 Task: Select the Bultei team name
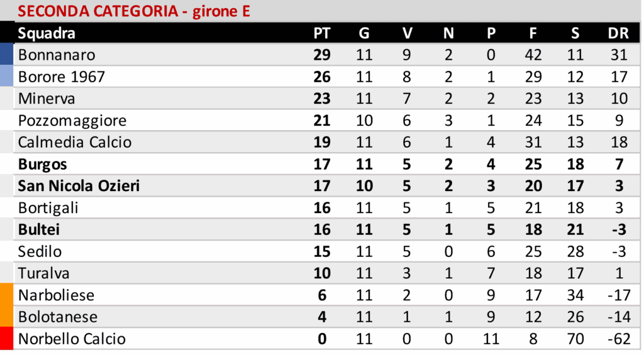[x=39, y=230]
